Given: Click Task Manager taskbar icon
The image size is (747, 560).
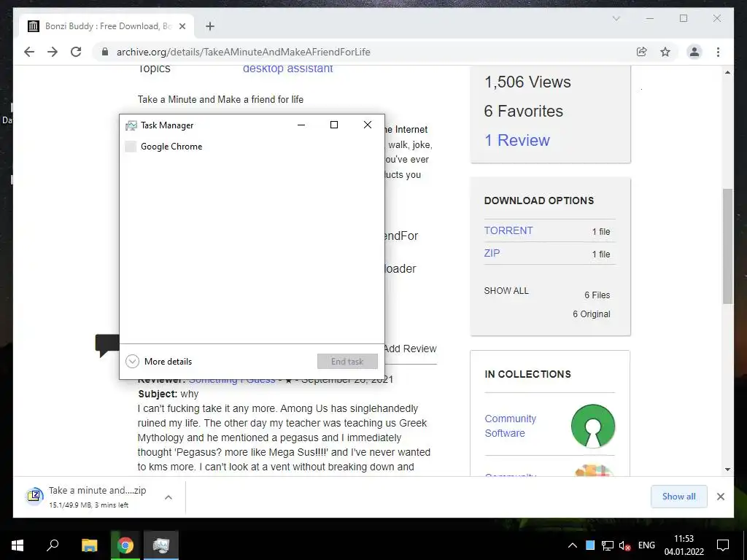Looking at the screenshot, I should click(161, 545).
